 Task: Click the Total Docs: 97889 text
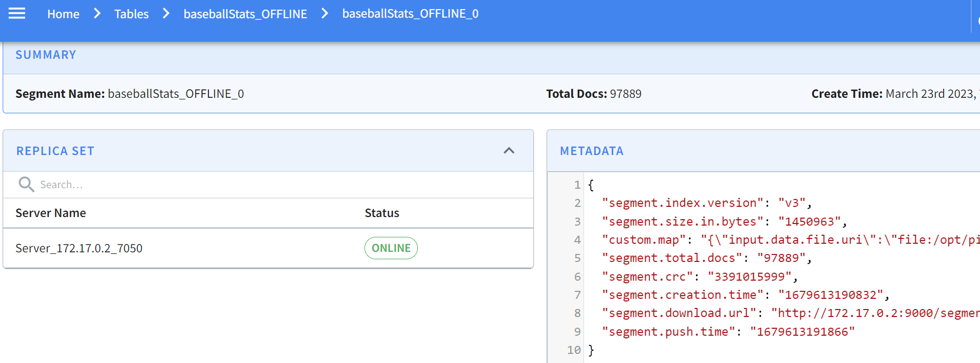(594, 94)
